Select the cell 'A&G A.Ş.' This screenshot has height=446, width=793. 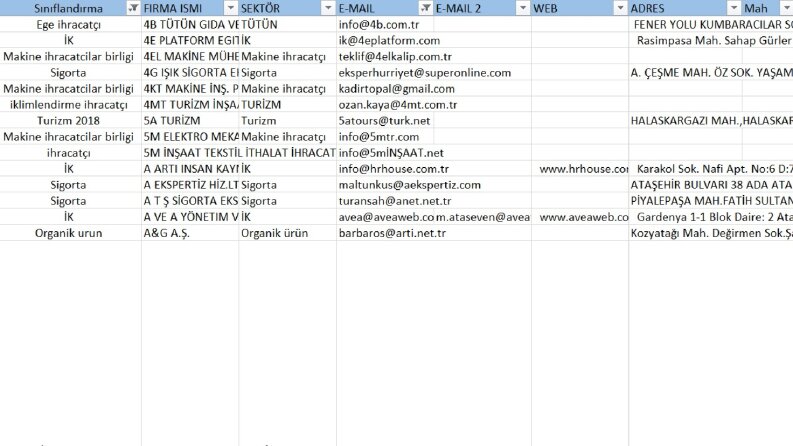(x=190, y=233)
